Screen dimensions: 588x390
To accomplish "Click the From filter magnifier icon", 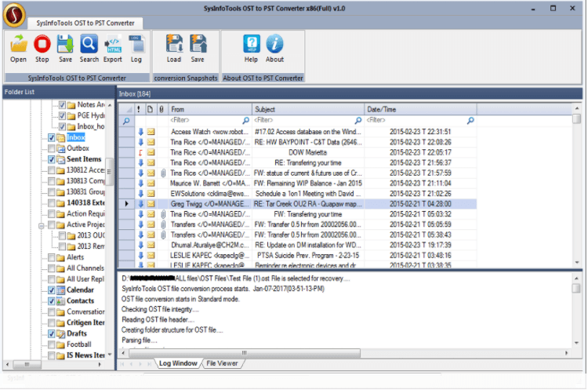I will click(245, 120).
